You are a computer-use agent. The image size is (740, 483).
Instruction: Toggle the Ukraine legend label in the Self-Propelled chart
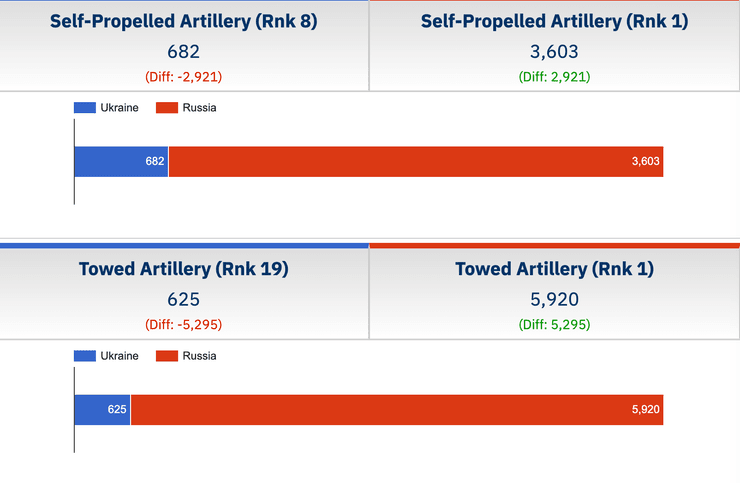coord(119,108)
